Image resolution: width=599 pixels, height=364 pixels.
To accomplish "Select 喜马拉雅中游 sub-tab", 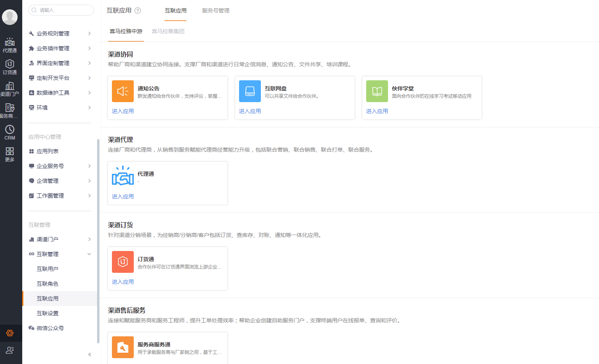I will (x=126, y=31).
